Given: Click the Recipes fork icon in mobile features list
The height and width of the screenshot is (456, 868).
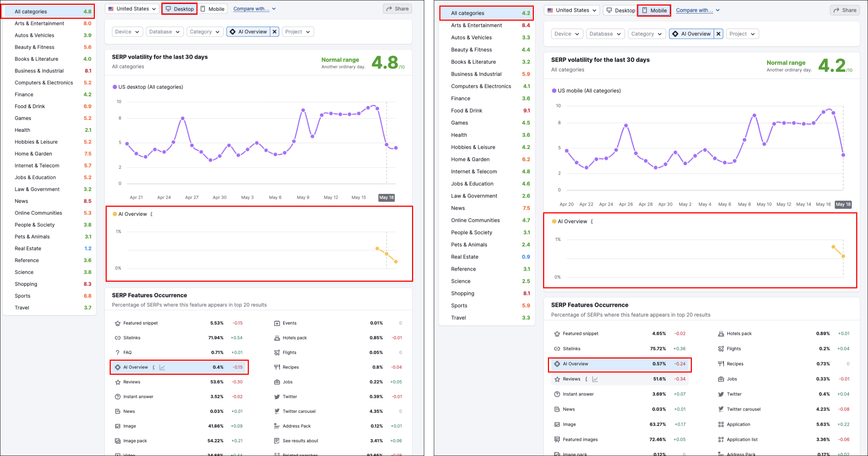Looking at the screenshot, I should click(721, 364).
